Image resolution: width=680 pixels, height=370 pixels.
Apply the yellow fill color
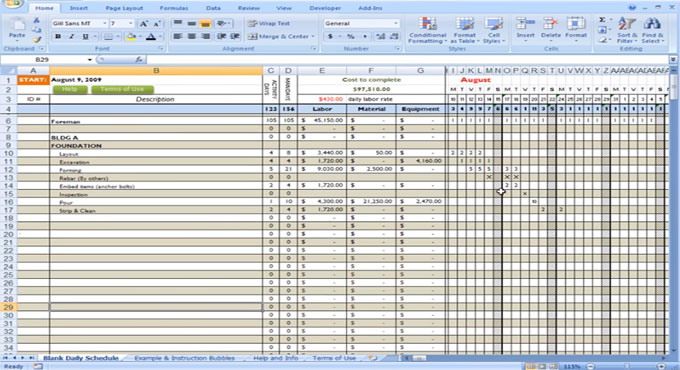[131, 37]
